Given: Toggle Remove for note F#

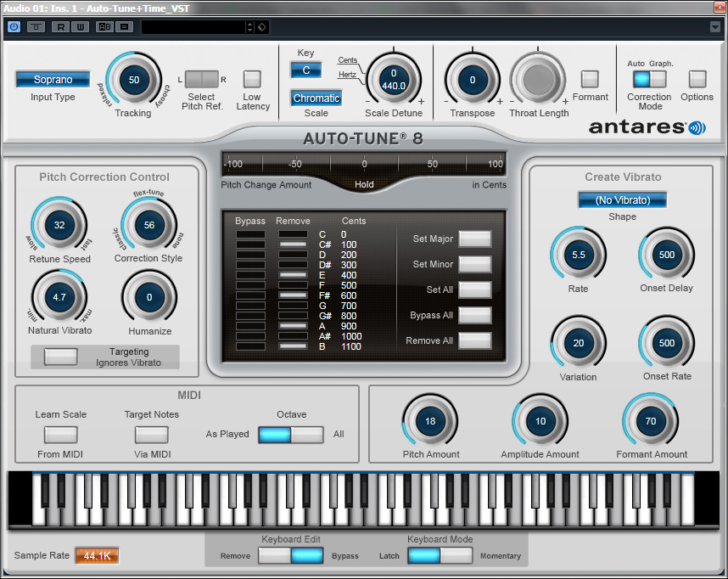Looking at the screenshot, I should [x=293, y=295].
